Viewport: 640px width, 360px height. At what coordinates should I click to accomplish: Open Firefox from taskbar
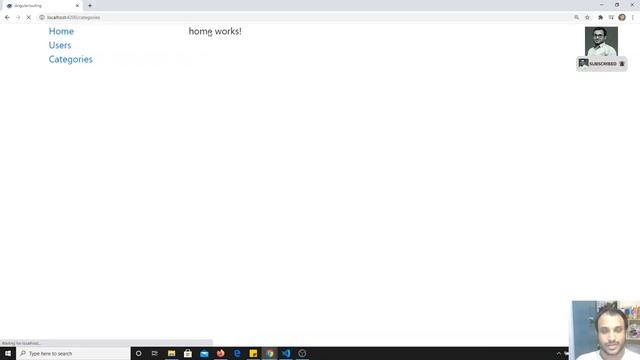tap(220, 353)
